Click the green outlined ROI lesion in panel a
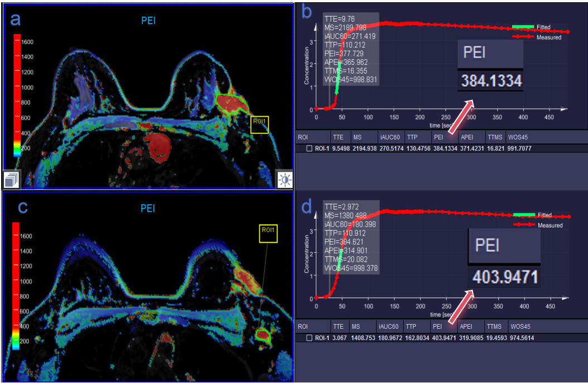This screenshot has width=588, height=383. point(232,104)
